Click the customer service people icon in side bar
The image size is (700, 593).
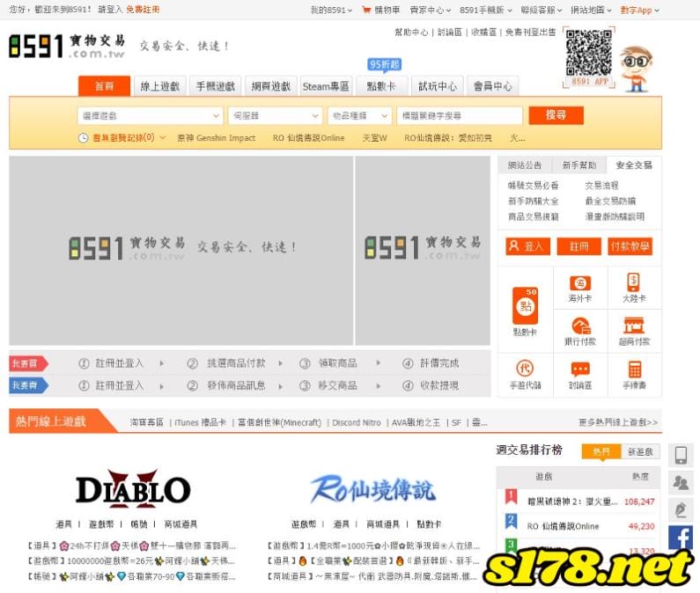pyautogui.click(x=681, y=482)
